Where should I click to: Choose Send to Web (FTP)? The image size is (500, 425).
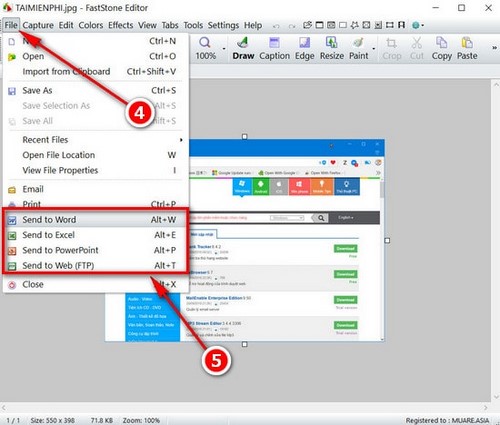click(95, 266)
